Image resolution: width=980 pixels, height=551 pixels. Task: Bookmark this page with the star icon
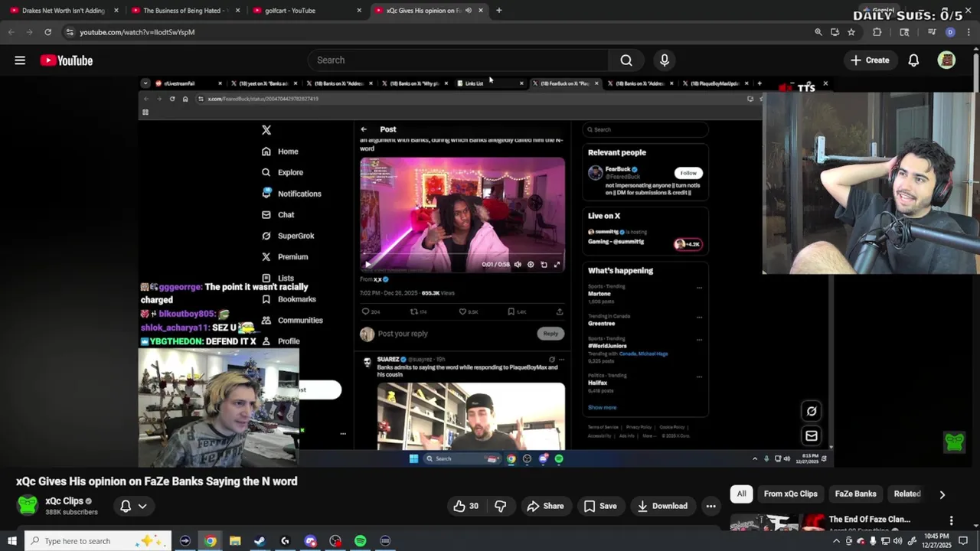point(851,32)
